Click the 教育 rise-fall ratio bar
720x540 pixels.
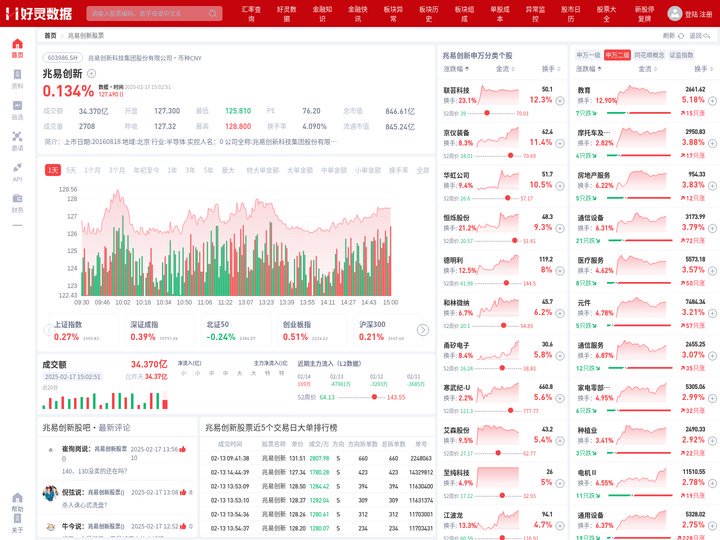tap(639, 113)
